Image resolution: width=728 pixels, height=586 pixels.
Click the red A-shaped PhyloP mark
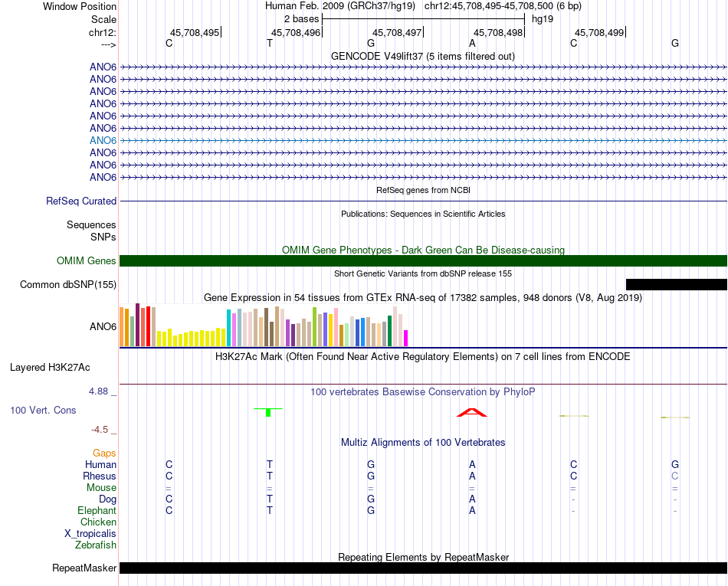tap(472, 412)
